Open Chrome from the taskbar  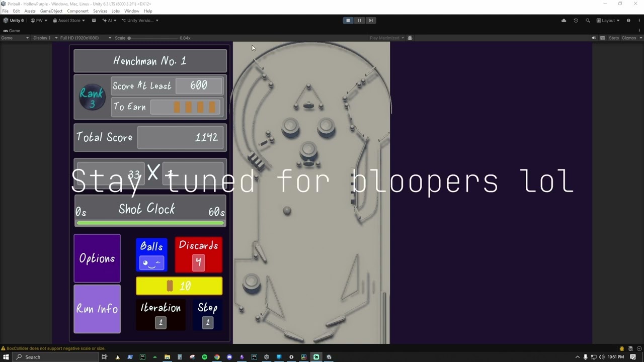[x=217, y=357]
